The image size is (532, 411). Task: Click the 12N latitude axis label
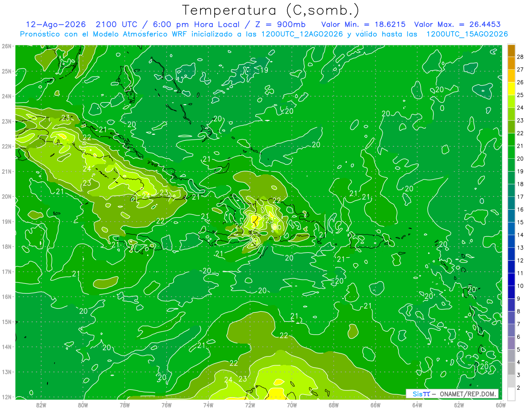tap(6, 397)
